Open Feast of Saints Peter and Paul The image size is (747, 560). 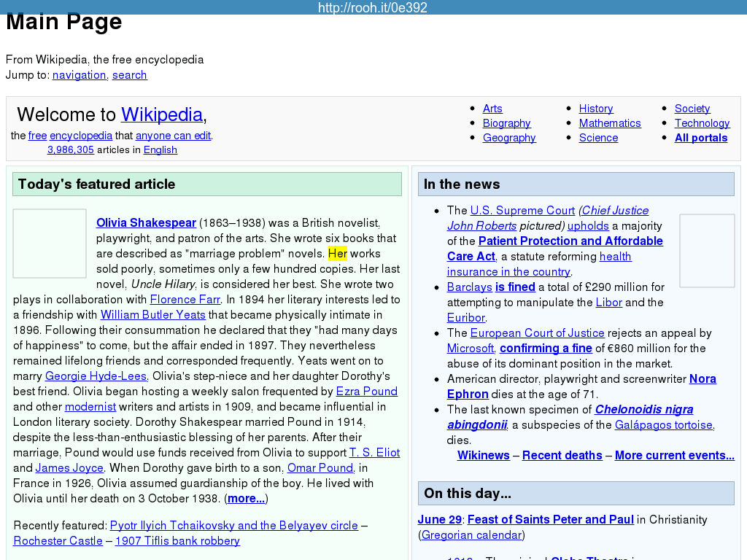pyautogui.click(x=550, y=520)
